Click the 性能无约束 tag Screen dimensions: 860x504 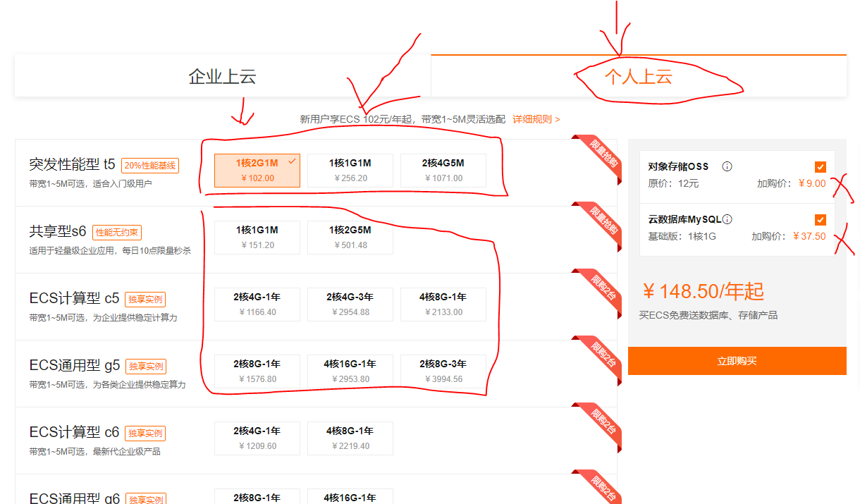click(x=117, y=233)
